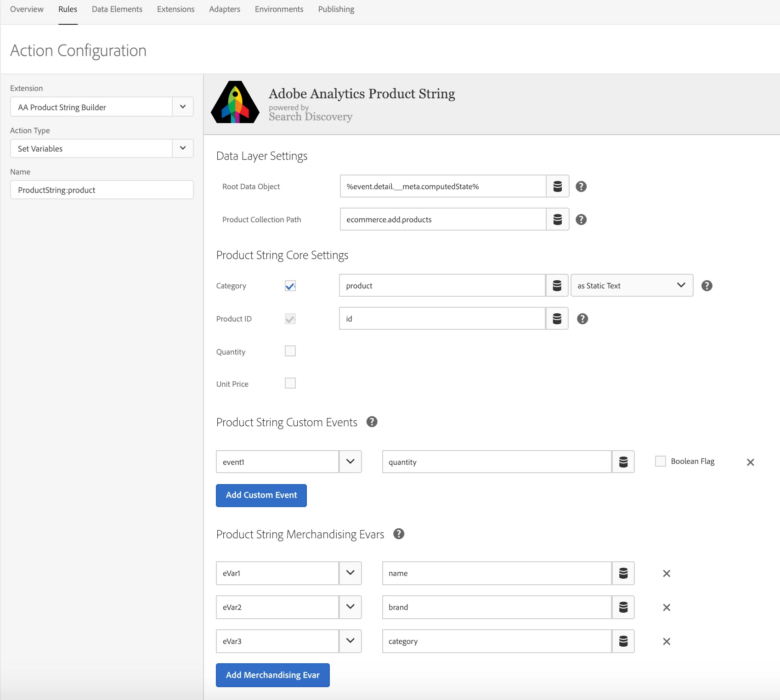Switch to the Publishing tab
Screen dimensions: 780x700
pyautogui.click(x=336, y=9)
